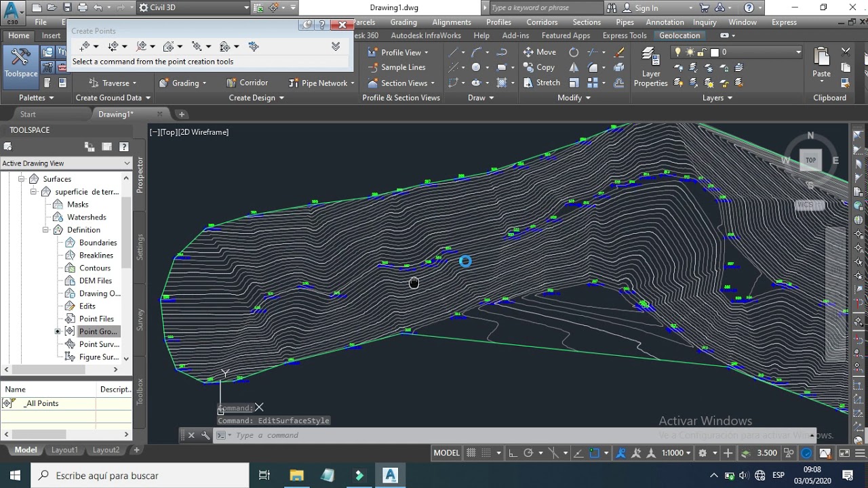The width and height of the screenshot is (868, 488).
Task: Click the Undo arrow icon
Action: 98,8
